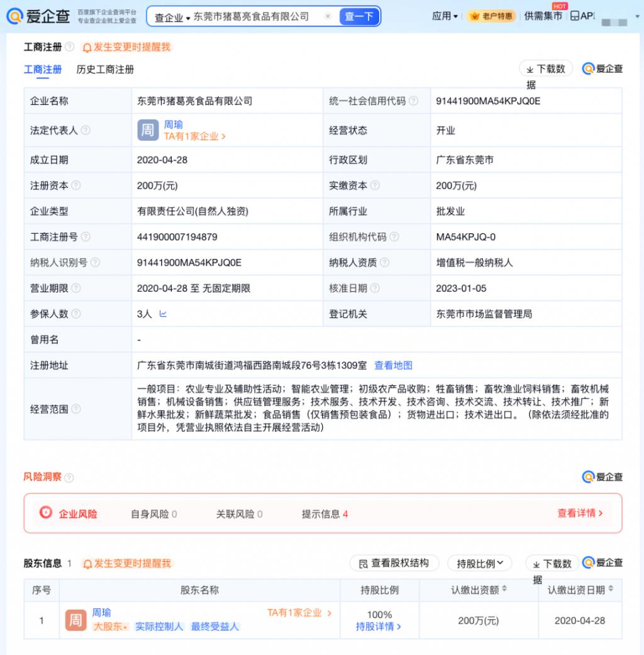This screenshot has height=655, width=644.
Task: Clear the search box with X icon
Action: point(328,16)
